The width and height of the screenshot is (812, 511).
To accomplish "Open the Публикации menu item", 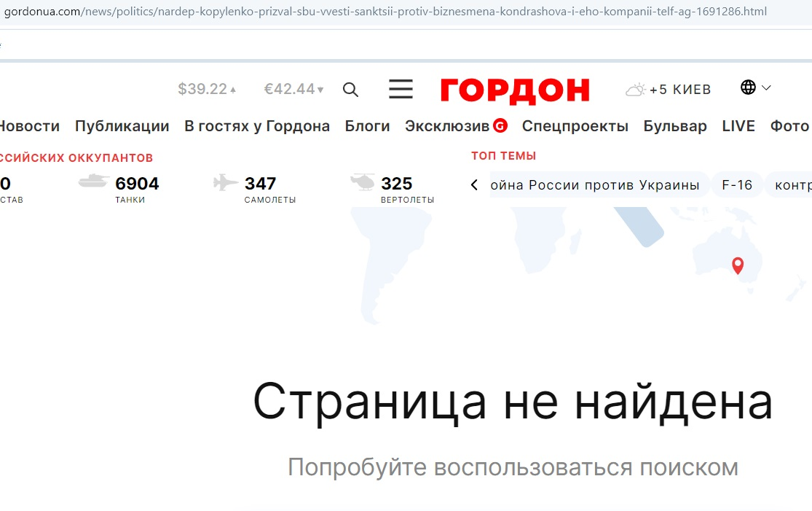I will click(x=122, y=126).
